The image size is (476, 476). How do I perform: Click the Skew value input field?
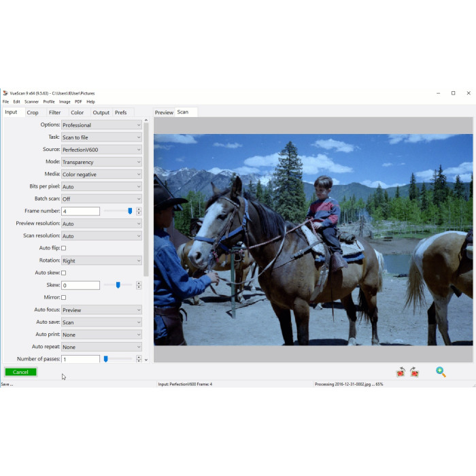click(81, 285)
